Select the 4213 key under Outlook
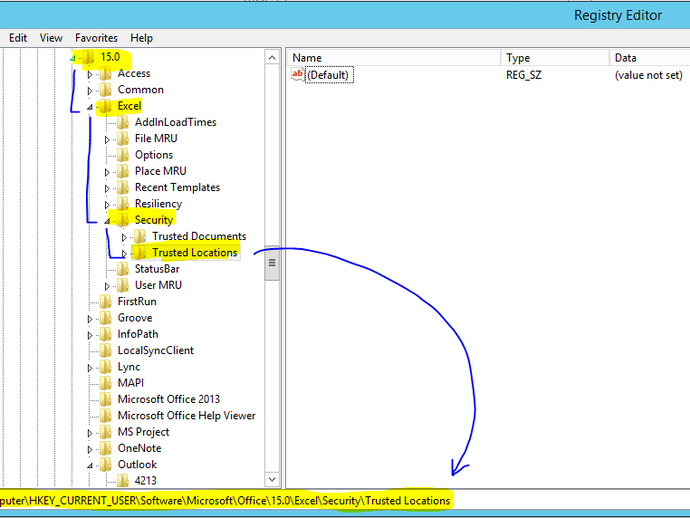 coord(146,480)
